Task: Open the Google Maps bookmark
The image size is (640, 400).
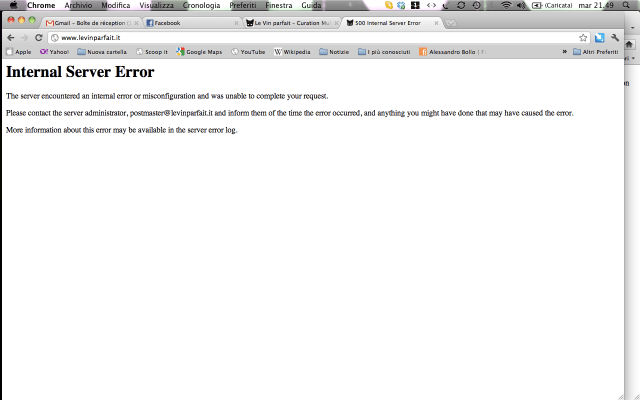Action: (199, 51)
